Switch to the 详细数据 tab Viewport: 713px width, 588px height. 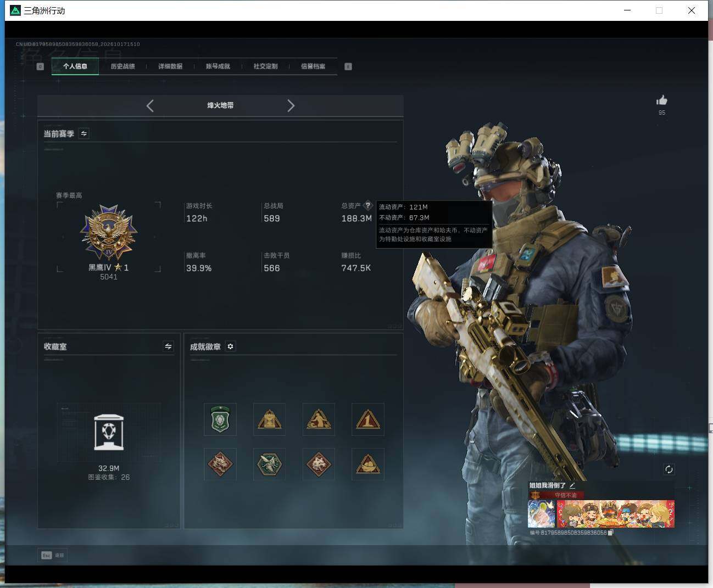click(x=170, y=66)
